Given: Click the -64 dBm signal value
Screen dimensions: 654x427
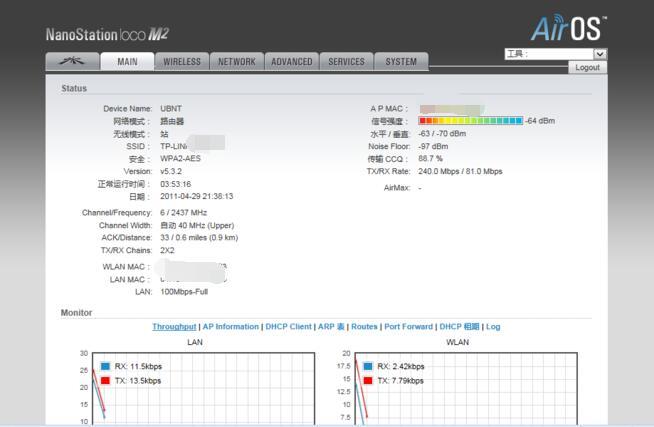Looking at the screenshot, I should 540,121.
